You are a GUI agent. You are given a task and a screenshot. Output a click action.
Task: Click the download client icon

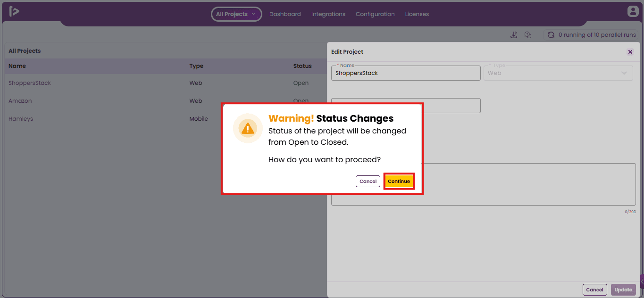click(x=514, y=35)
